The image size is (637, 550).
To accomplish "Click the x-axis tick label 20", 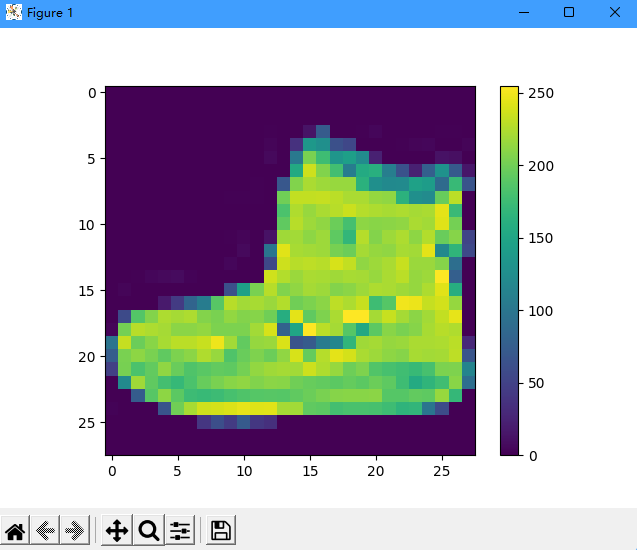I will [376, 471].
